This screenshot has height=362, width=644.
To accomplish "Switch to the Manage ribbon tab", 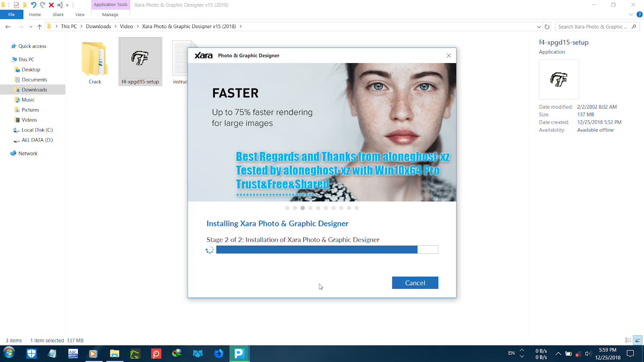I will point(110,14).
